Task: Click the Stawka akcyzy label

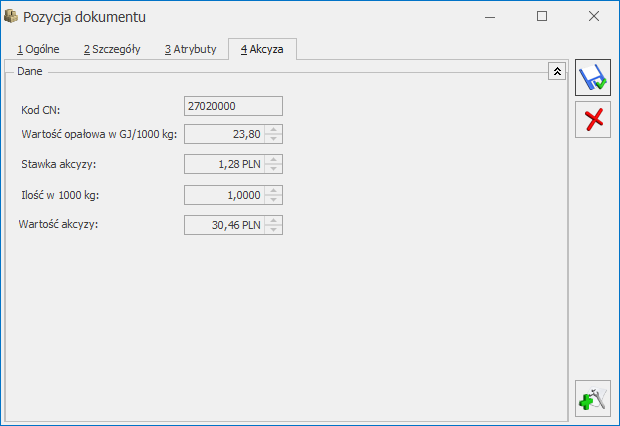Action: pos(59,164)
